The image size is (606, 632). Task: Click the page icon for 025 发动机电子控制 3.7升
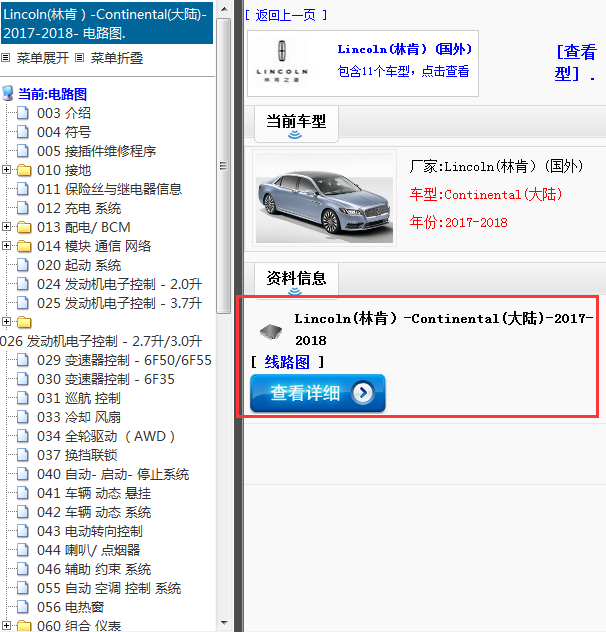[x=23, y=303]
